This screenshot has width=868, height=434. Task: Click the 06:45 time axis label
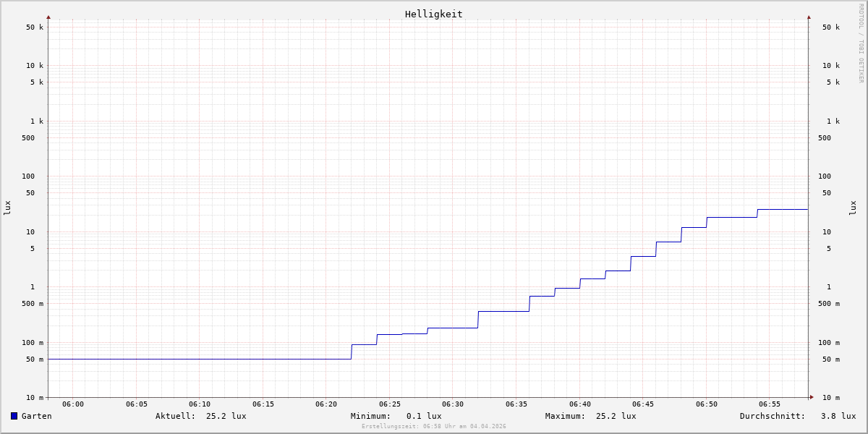tap(643, 404)
